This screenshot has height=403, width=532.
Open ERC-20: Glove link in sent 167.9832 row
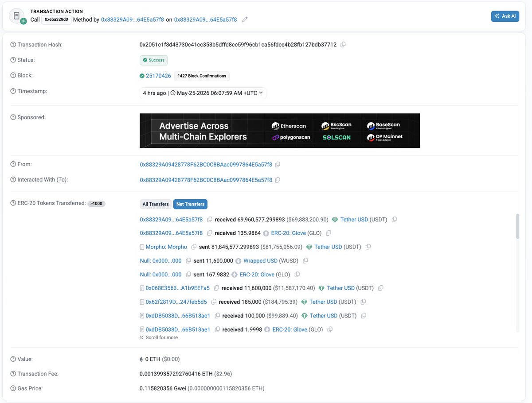click(257, 275)
